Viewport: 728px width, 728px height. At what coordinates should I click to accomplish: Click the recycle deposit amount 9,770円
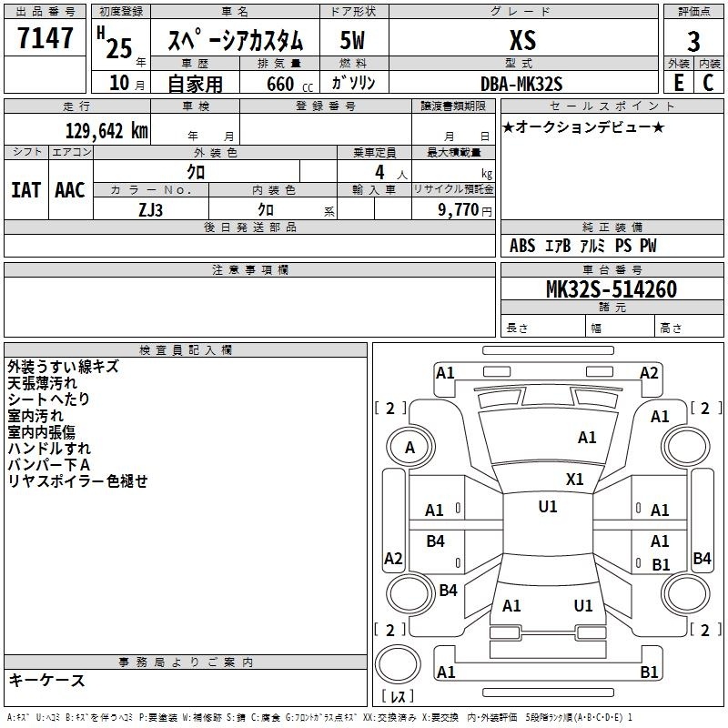pyautogui.click(x=465, y=209)
